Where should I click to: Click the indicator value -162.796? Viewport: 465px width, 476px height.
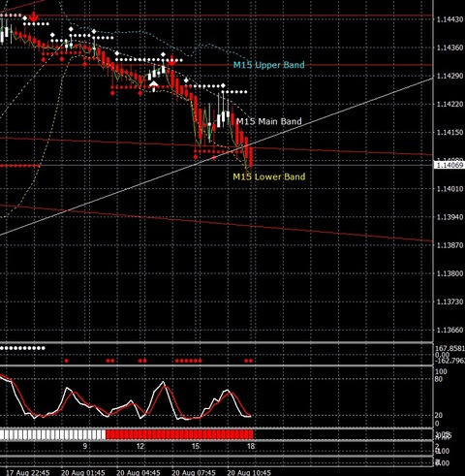pos(449,360)
